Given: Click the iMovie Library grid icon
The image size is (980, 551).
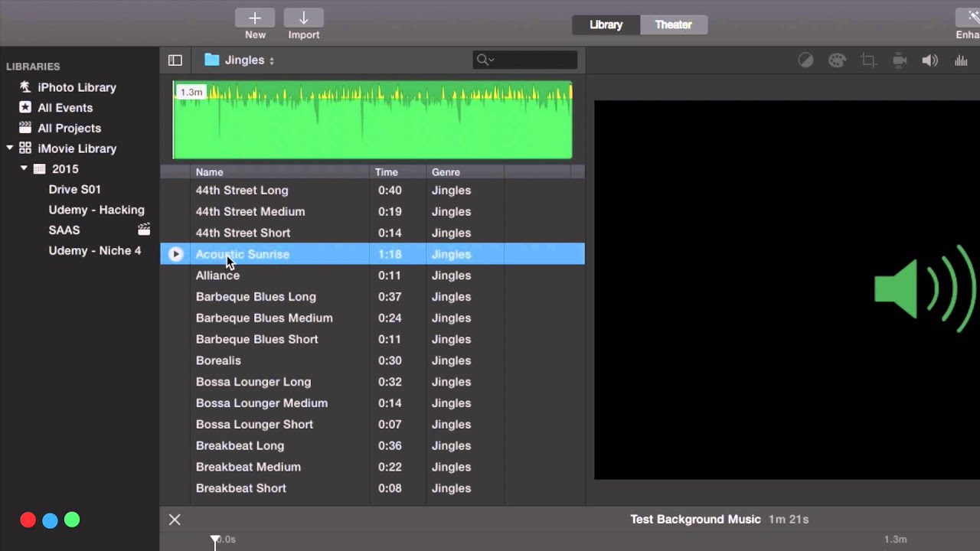Looking at the screenshot, I should [x=25, y=148].
